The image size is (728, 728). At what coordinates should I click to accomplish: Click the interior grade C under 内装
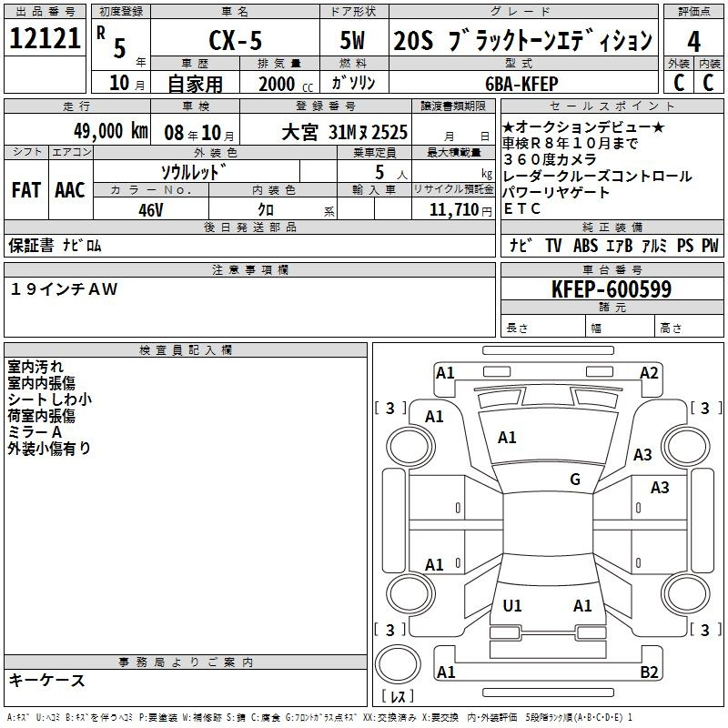tap(709, 83)
